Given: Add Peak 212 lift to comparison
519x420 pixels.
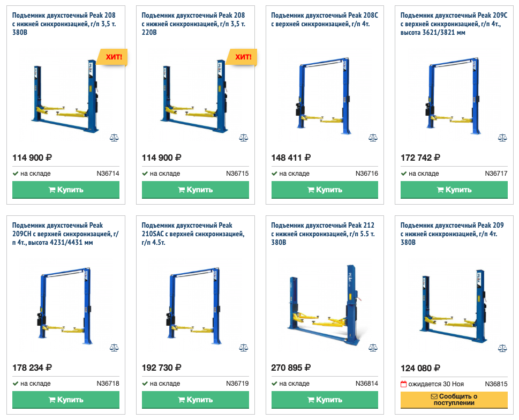Looking at the screenshot, I should coord(373,348).
